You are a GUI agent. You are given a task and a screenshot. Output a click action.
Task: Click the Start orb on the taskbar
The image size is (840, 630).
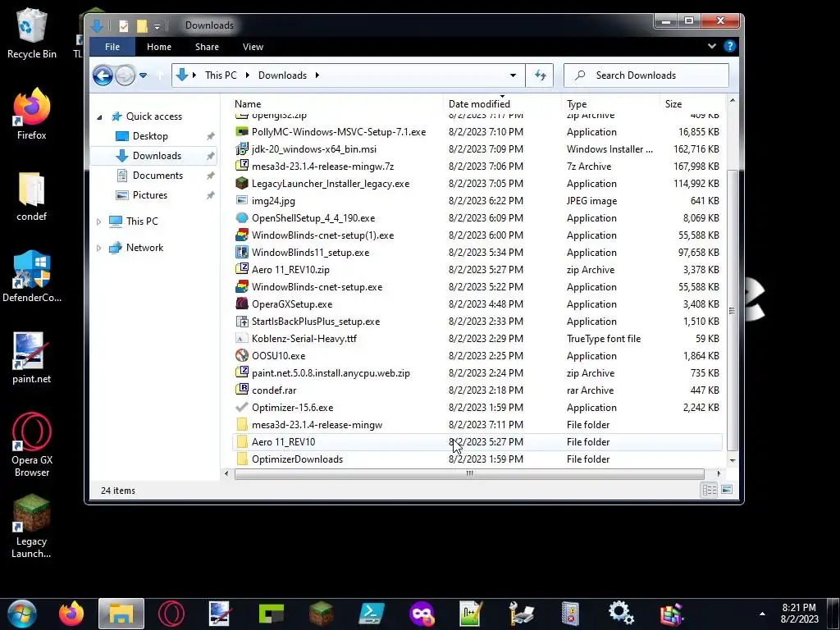point(22,614)
